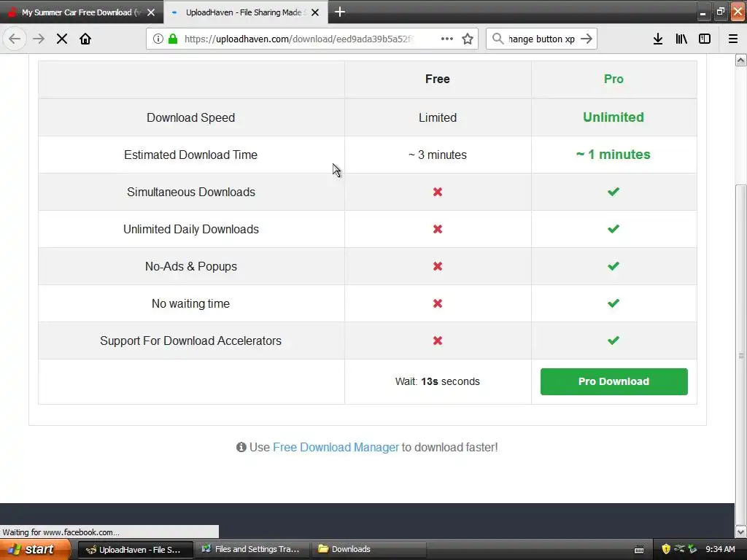The width and height of the screenshot is (747, 560).
Task: Click the Free column header
Action: coord(438,79)
